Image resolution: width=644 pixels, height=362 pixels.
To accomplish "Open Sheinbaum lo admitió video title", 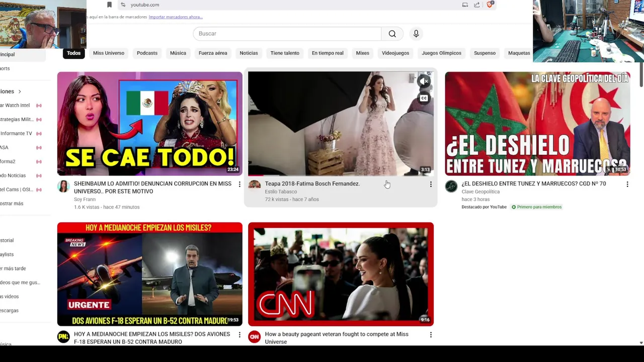I will [152, 188].
